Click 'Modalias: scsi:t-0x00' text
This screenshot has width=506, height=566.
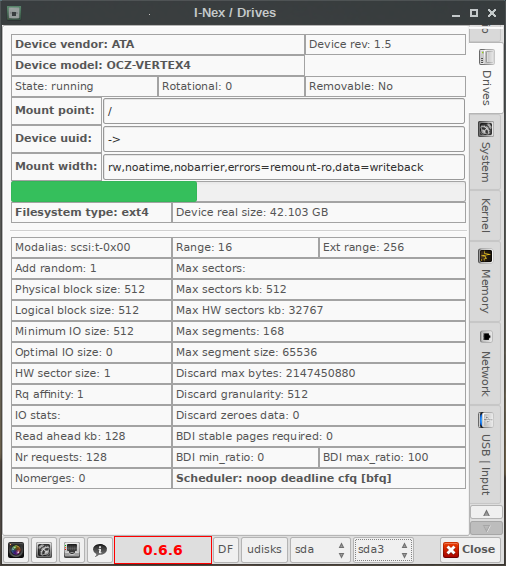tap(73, 248)
